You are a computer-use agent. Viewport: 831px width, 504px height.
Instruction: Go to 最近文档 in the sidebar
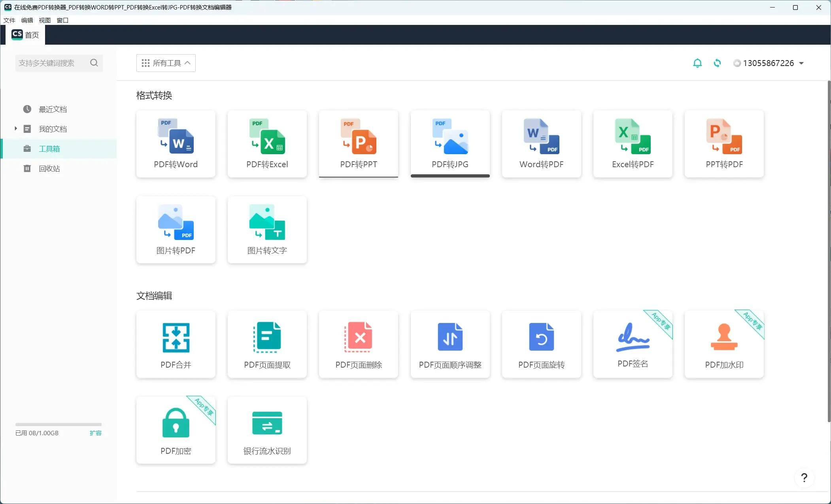tap(53, 109)
